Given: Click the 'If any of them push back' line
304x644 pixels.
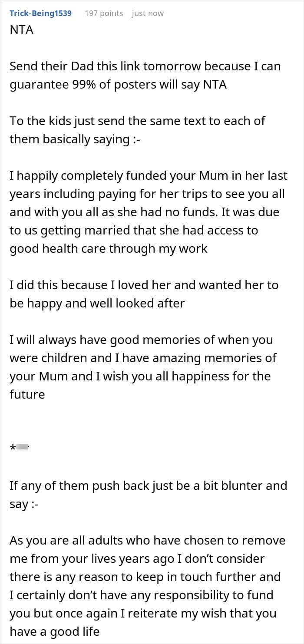Looking at the screenshot, I should tap(148, 486).
